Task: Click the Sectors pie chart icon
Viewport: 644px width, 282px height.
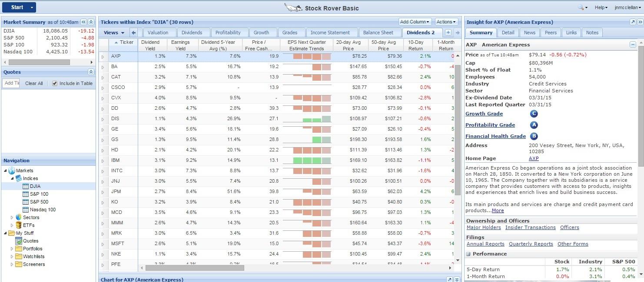Action: 19,217
